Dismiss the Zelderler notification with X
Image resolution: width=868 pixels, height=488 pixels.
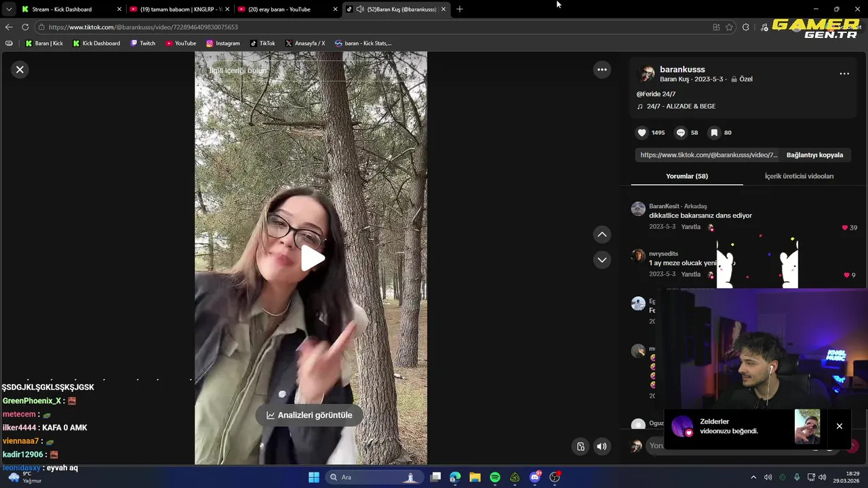click(x=839, y=426)
